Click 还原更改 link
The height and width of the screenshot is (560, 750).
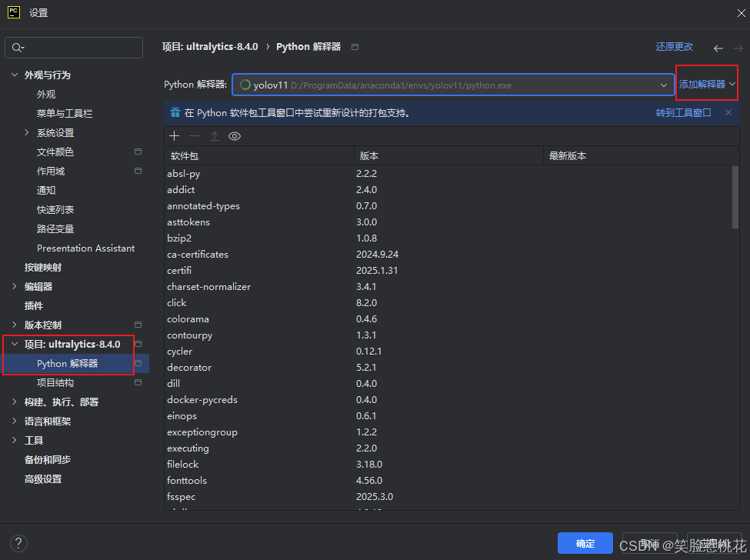click(674, 46)
